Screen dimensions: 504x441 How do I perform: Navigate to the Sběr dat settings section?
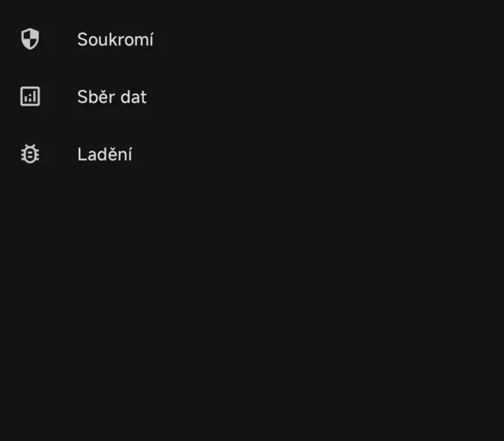coord(112,97)
